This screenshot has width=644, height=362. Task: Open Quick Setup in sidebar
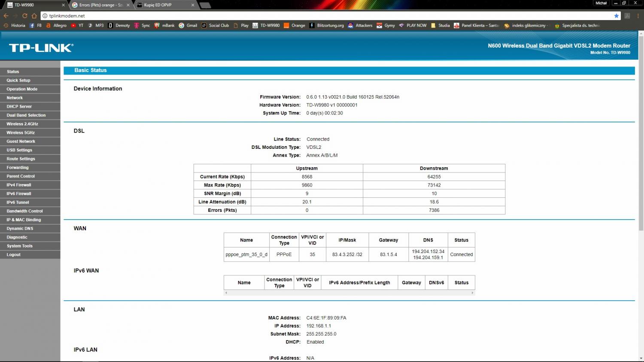18,80
